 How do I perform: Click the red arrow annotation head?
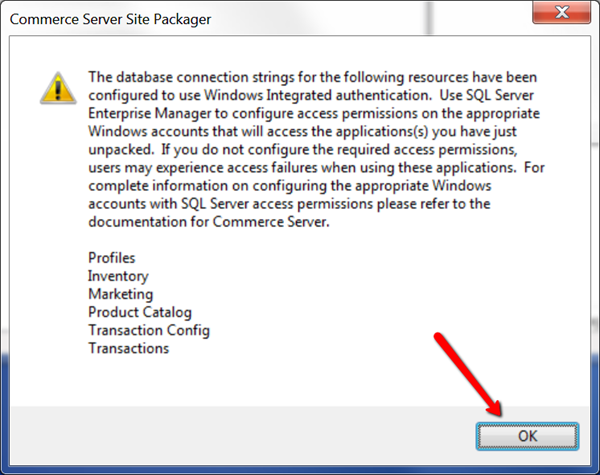tap(494, 407)
